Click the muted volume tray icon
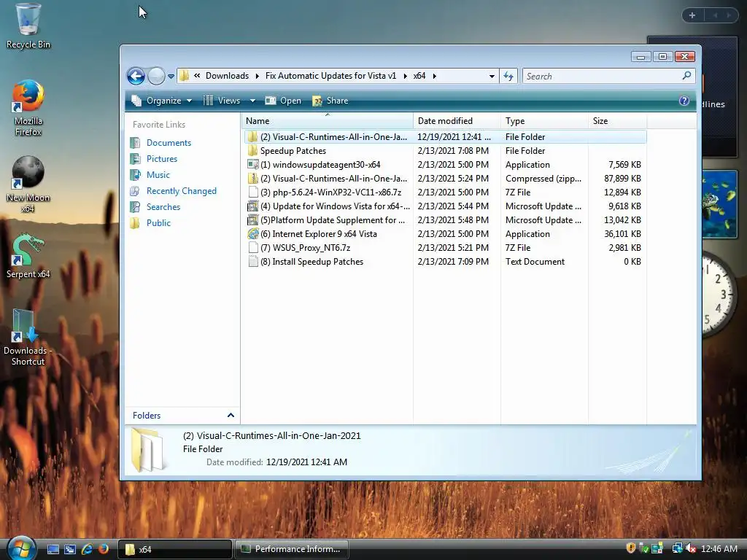Image resolution: width=747 pixels, height=560 pixels. pyautogui.click(x=692, y=548)
